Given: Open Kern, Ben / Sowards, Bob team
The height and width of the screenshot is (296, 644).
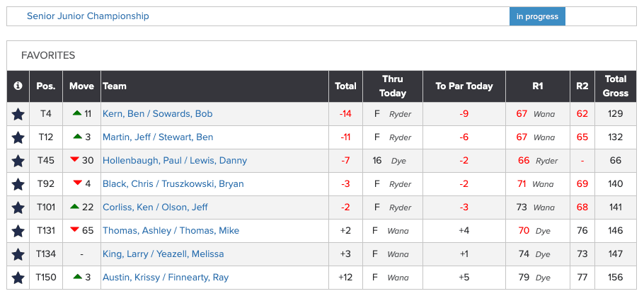Looking at the screenshot, I should click(158, 114).
